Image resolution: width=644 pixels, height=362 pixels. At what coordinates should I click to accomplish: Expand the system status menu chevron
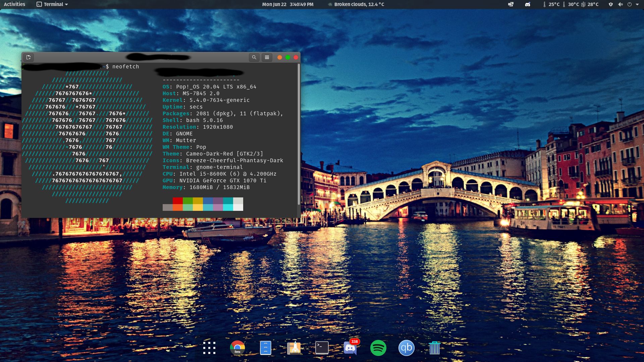[x=637, y=4]
